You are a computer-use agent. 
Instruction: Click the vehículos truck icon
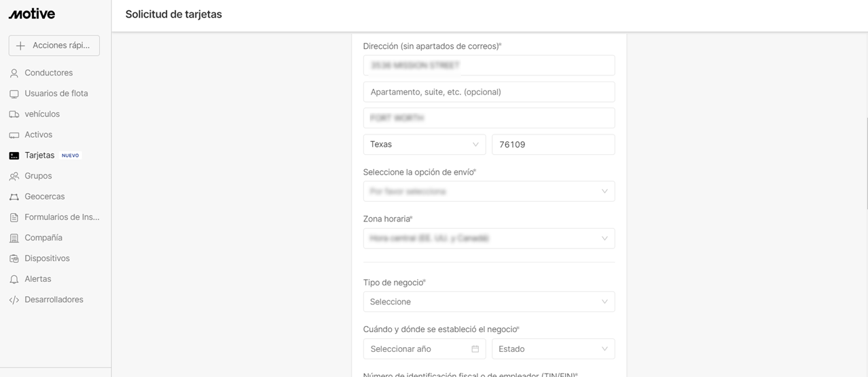click(14, 114)
